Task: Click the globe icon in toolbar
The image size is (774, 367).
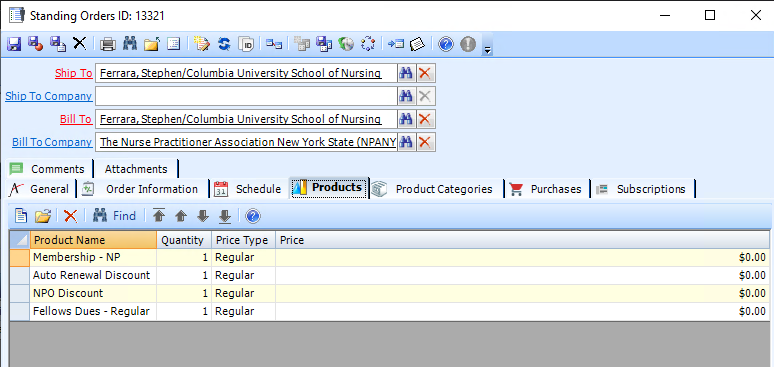Action: [346, 44]
